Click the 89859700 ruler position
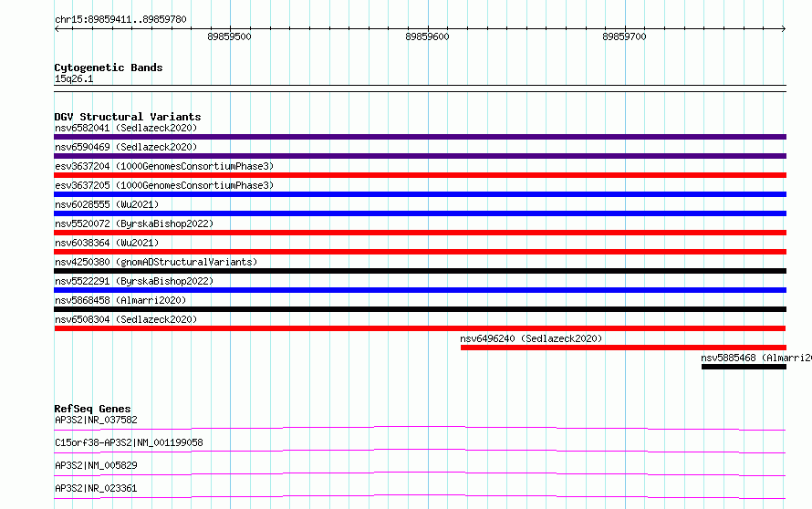The image size is (812, 509). 625,36
